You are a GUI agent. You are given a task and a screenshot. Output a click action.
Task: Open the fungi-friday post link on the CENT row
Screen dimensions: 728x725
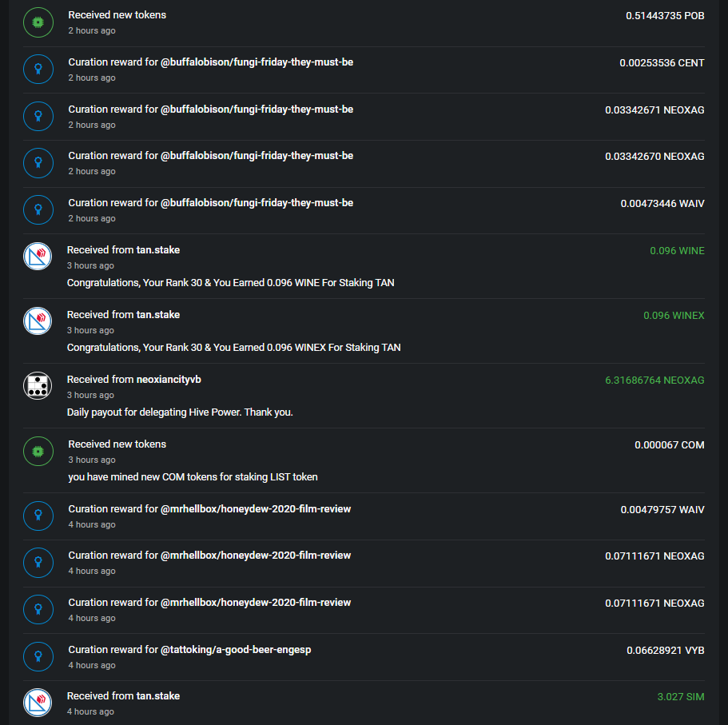point(257,62)
